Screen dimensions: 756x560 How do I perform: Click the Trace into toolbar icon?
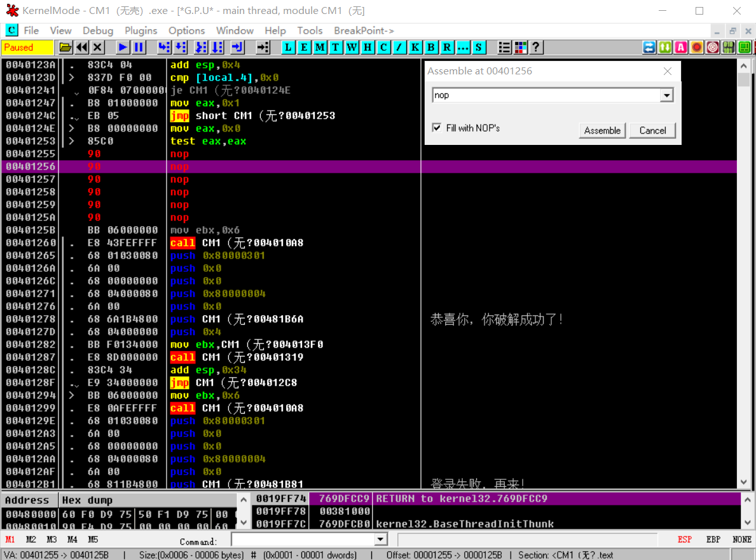(x=200, y=47)
